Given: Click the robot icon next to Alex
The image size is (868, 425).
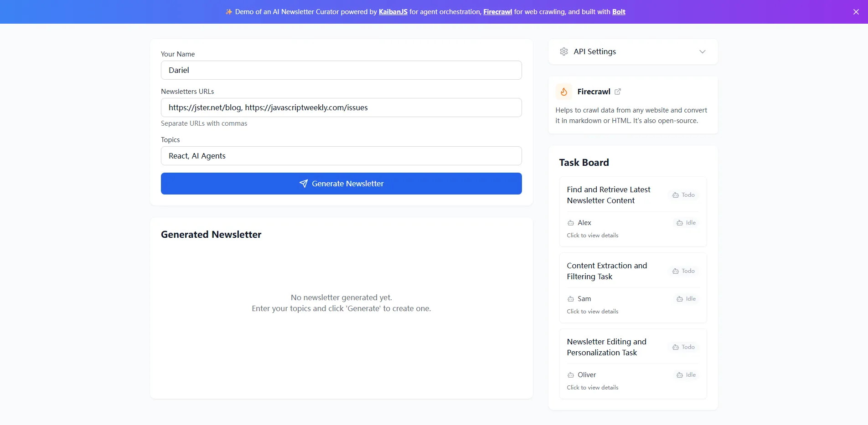Looking at the screenshot, I should (570, 223).
